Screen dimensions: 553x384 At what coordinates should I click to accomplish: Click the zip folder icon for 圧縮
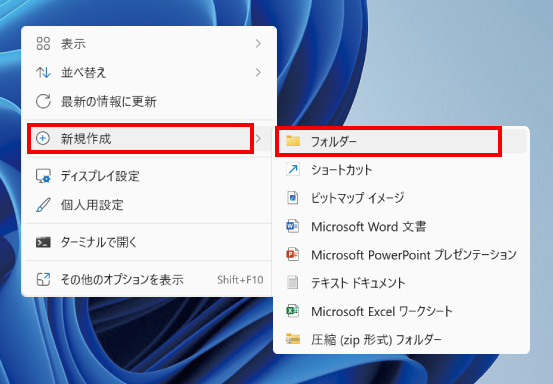(x=293, y=339)
